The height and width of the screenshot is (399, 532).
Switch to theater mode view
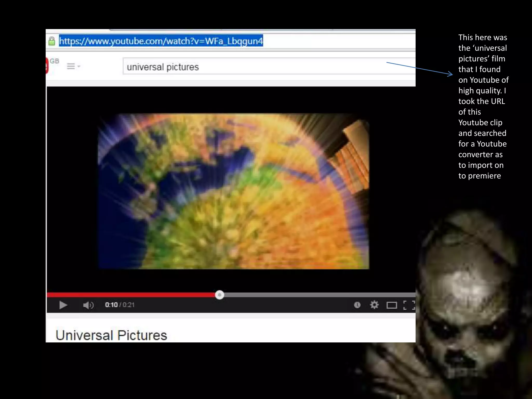click(x=391, y=305)
